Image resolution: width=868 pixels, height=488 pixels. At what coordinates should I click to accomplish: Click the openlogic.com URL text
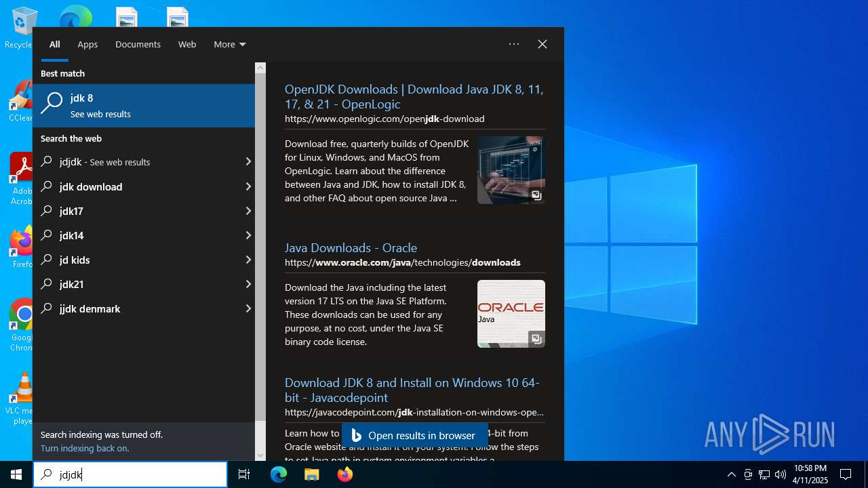(x=384, y=119)
